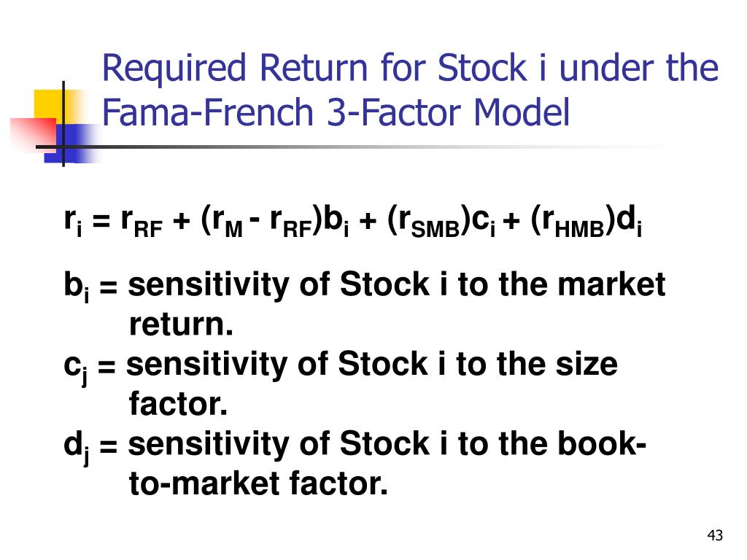The image size is (747, 560).
Task: Click the r_RF term after the equals sign
Action: pos(142,222)
